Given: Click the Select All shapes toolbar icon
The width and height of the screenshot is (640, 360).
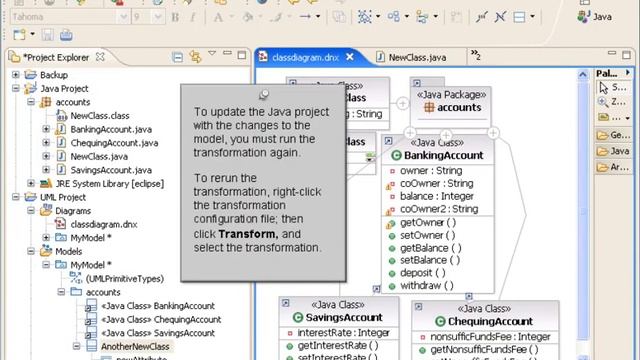Looking at the screenshot, I should click(364, 17).
